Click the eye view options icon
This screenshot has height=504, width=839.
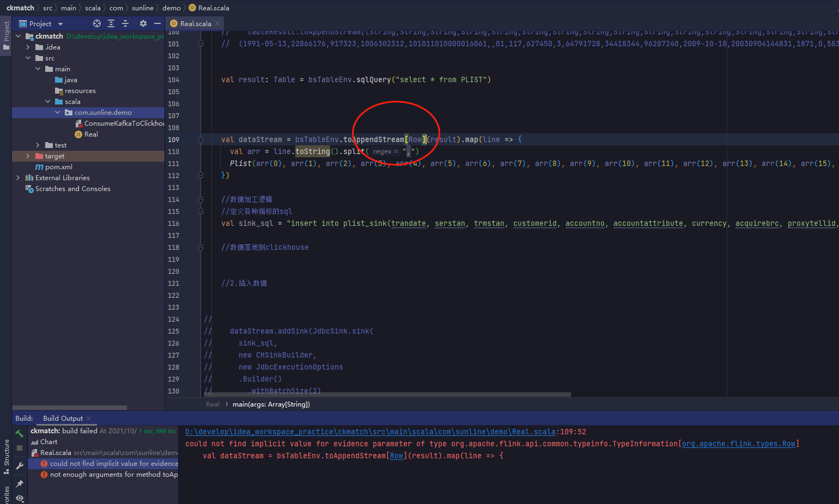(20, 498)
